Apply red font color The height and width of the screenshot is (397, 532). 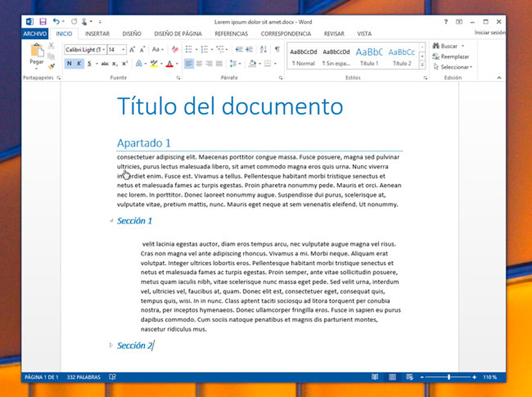point(170,64)
